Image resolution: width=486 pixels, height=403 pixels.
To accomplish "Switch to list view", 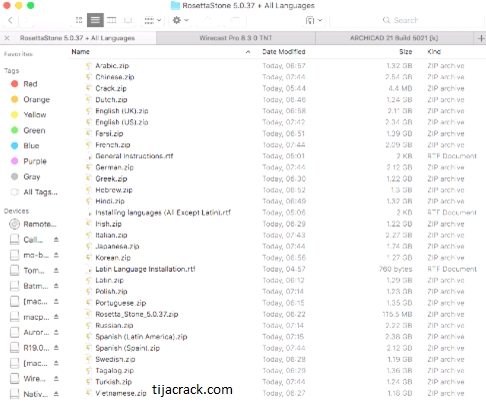I will tap(95, 20).
